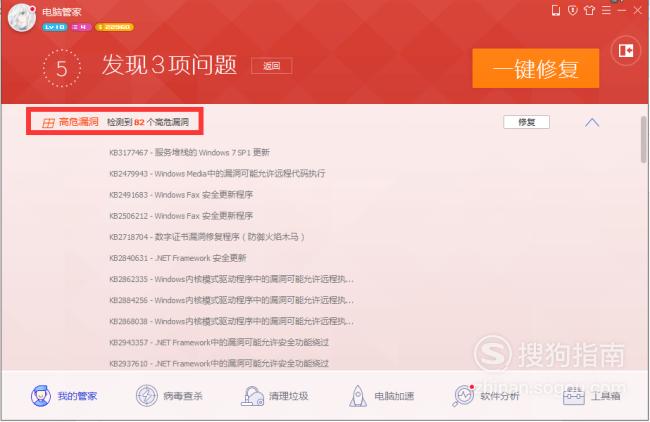This screenshot has height=422, width=650.
Task: Click the 电脑加速 rocket icon
Action: point(358,396)
